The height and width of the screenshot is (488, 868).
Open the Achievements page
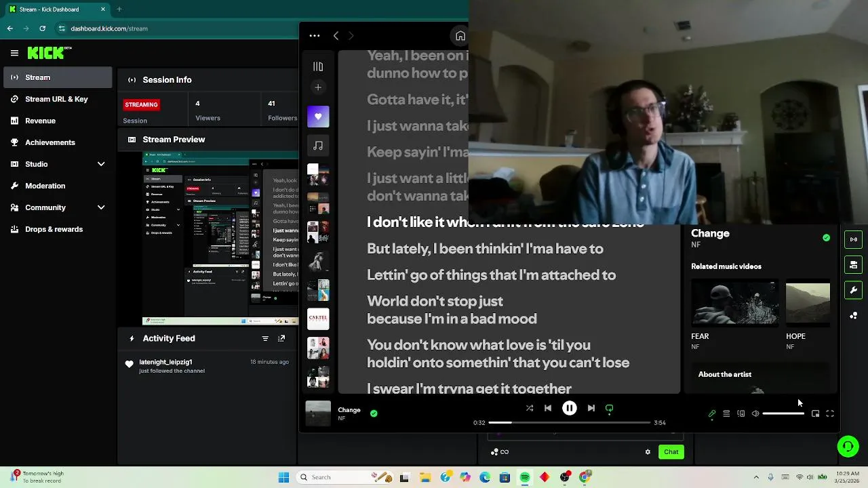(x=58, y=142)
